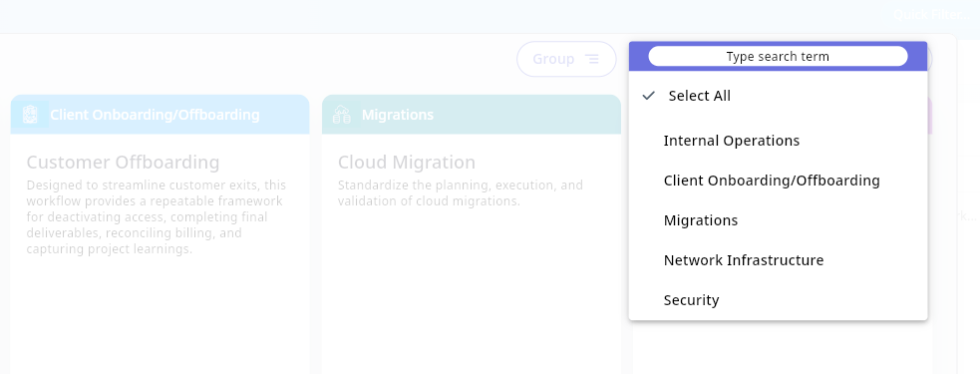
Task: Click the Migrations column header
Action: pyautogui.click(x=472, y=115)
